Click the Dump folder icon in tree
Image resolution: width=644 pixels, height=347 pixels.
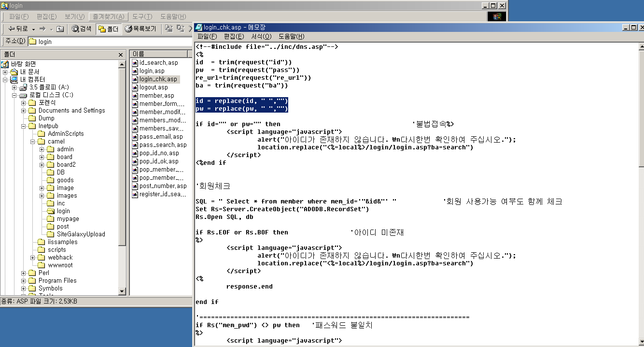click(x=32, y=118)
